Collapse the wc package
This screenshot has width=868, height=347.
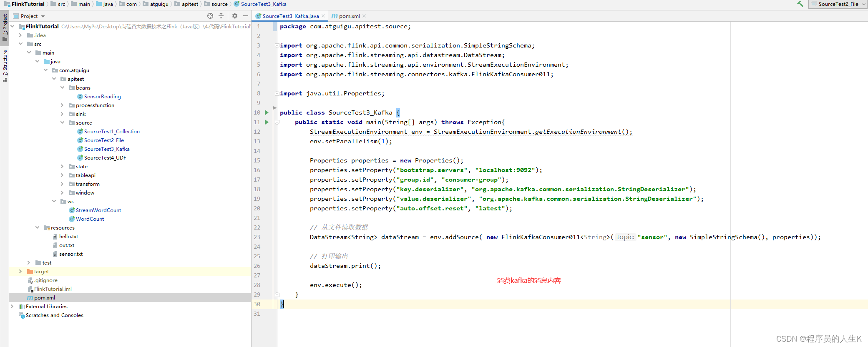tap(54, 202)
